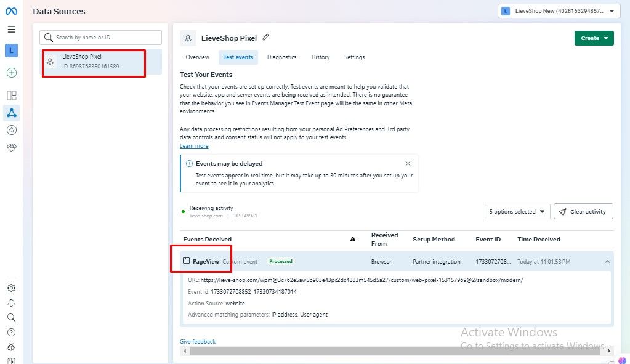Click the pencil icon to rename LieveShop Pixel
The width and height of the screenshot is (630, 364).
(x=265, y=38)
